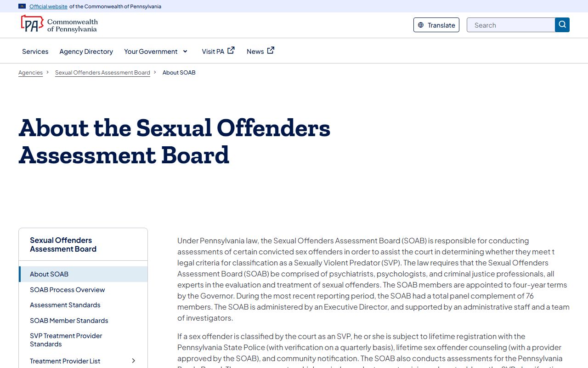Click the external link icon beside Visit PA
The height and width of the screenshot is (368, 588).
[231, 51]
